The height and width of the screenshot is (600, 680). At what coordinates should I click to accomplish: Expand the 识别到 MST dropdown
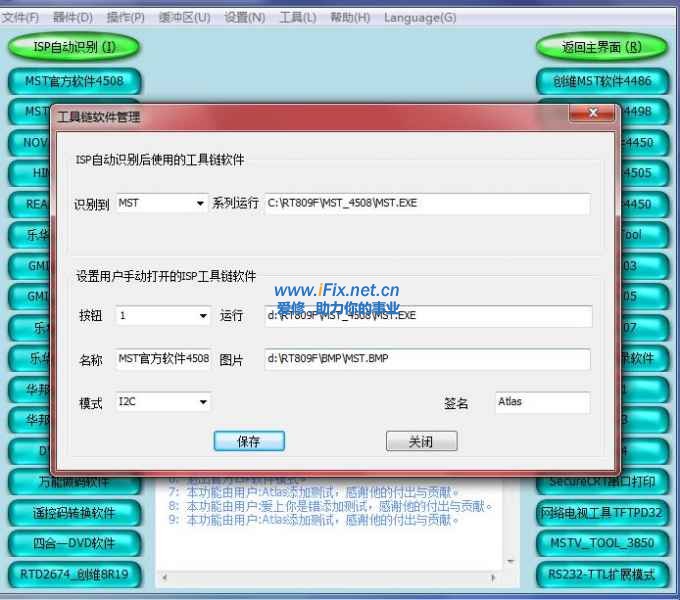point(202,204)
